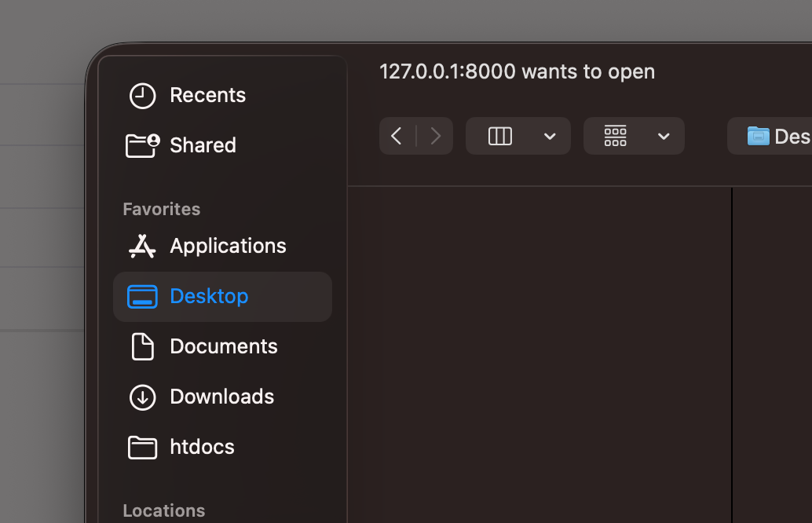Click the Recents clock icon
Screen dimensions: 812x523
pyautogui.click(x=142, y=96)
